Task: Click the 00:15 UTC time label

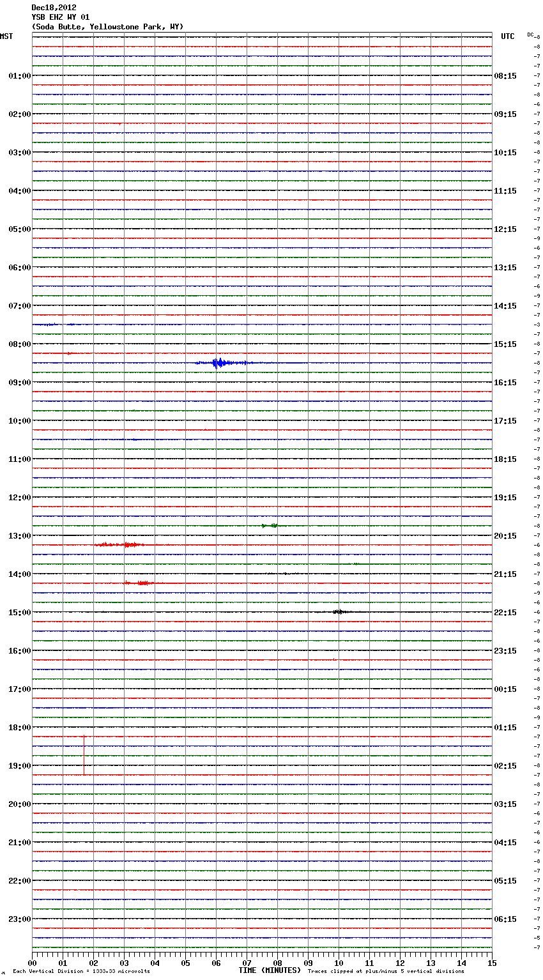Action: pos(505,689)
